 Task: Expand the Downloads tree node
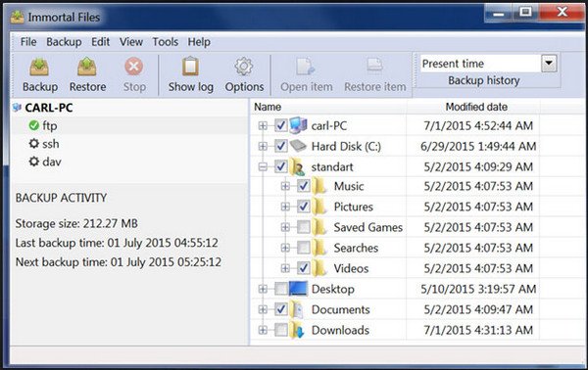263,330
